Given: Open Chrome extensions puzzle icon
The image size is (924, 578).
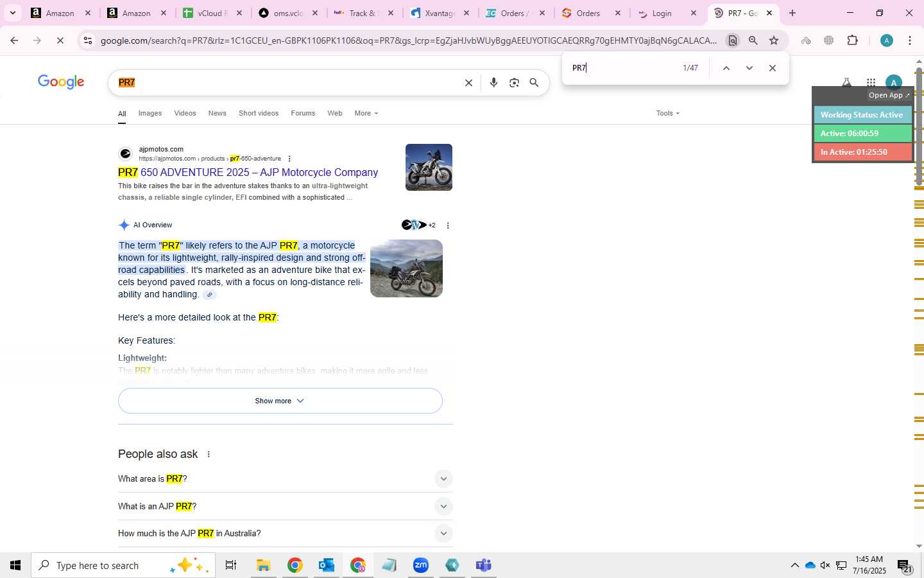Looking at the screenshot, I should [x=852, y=40].
